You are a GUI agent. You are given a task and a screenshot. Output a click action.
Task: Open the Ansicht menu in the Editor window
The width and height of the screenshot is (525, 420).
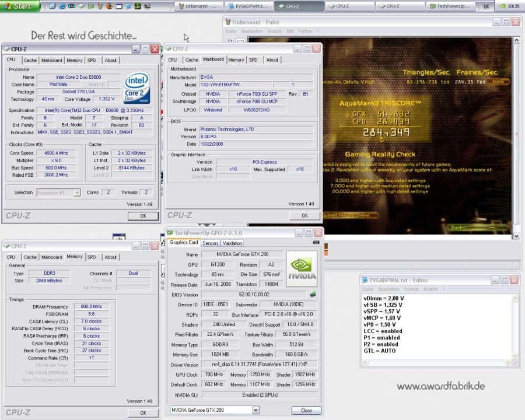click(x=430, y=289)
